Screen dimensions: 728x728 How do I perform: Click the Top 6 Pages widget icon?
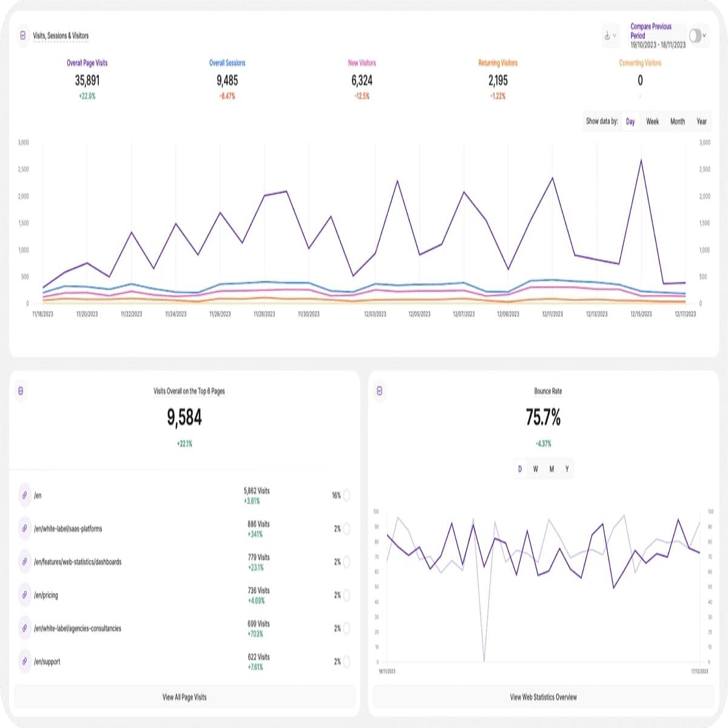[x=21, y=391]
